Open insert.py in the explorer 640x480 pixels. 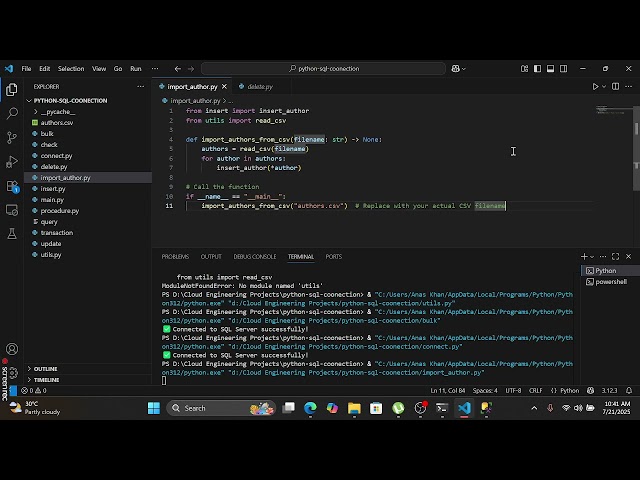coord(53,189)
